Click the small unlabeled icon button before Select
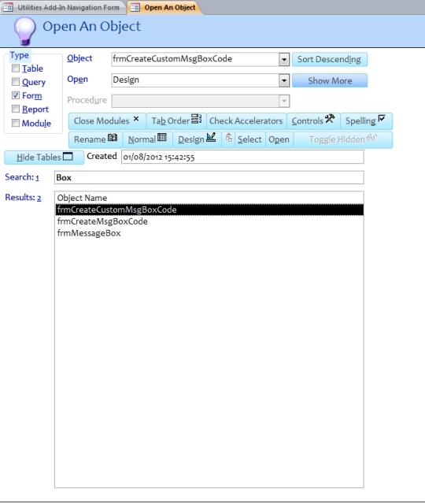The width and height of the screenshot is (425, 504). [x=228, y=139]
